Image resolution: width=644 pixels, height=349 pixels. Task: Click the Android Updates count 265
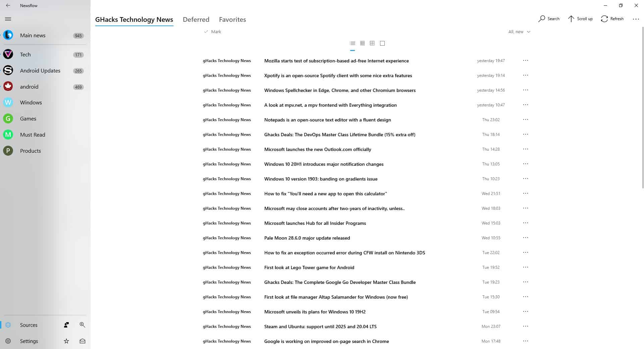[78, 71]
